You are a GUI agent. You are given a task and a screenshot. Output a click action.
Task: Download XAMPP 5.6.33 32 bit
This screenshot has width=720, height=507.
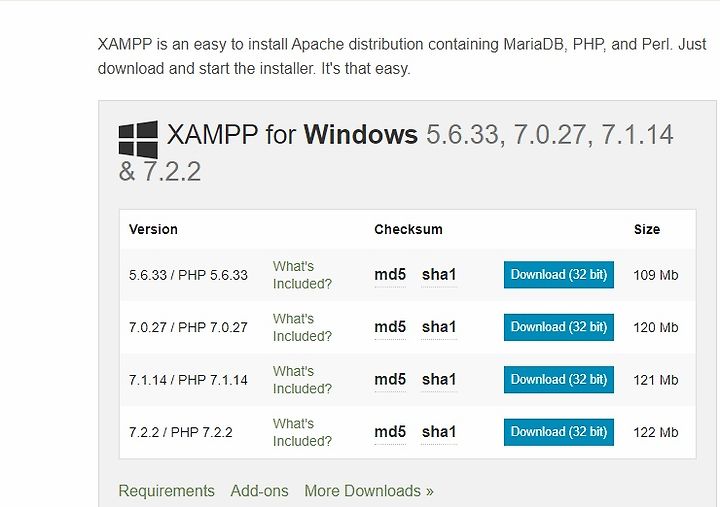tap(558, 275)
